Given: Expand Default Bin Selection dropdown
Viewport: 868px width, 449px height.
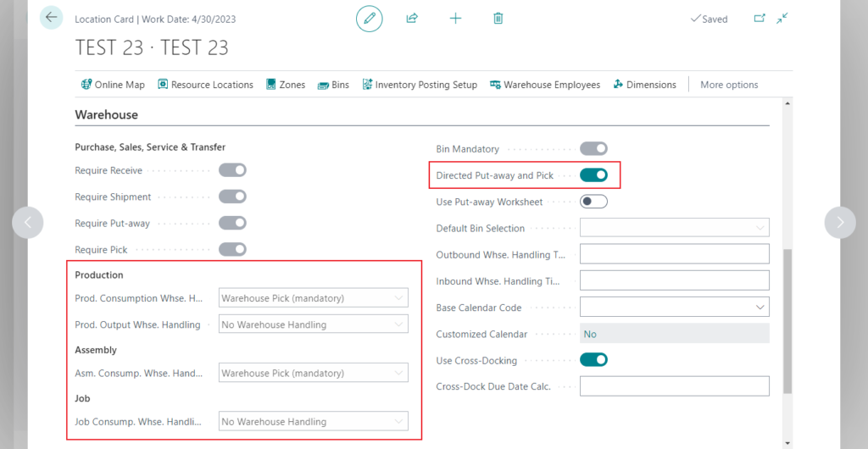Looking at the screenshot, I should pyautogui.click(x=674, y=228).
